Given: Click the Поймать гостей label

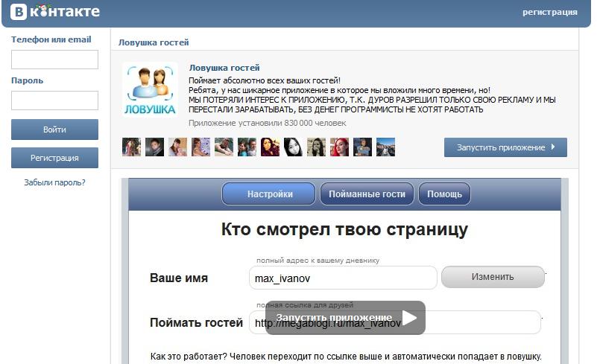Looking at the screenshot, I should coord(196,323).
